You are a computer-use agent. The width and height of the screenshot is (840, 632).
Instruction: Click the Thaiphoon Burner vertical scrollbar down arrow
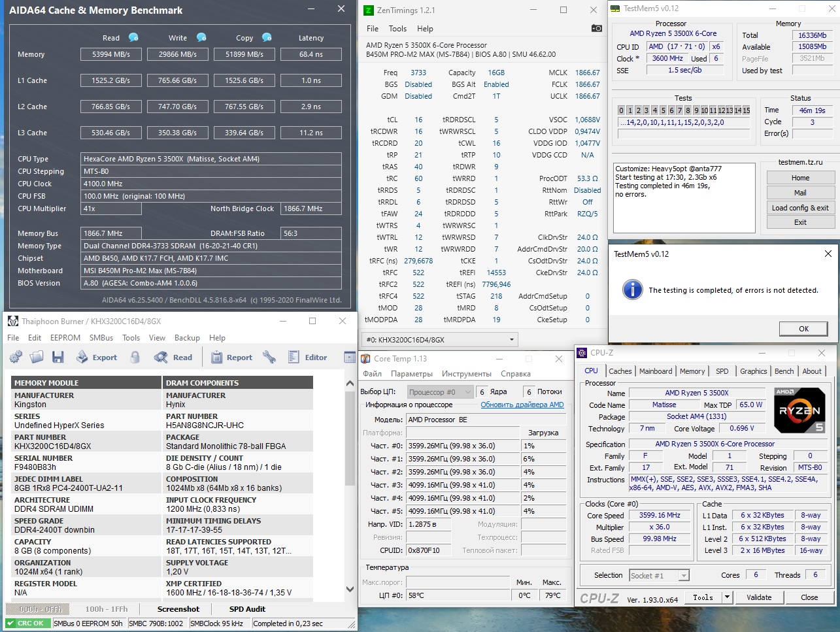[x=350, y=589]
